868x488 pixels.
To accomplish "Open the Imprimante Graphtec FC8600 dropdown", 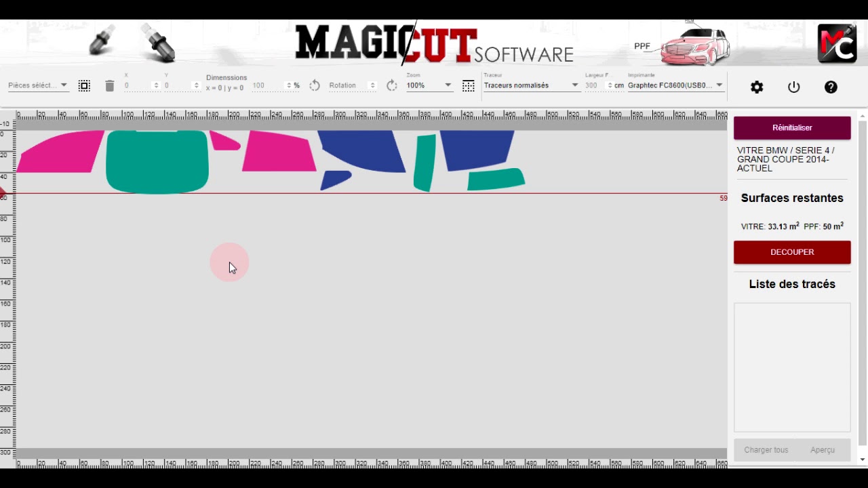I will pyautogui.click(x=675, y=85).
